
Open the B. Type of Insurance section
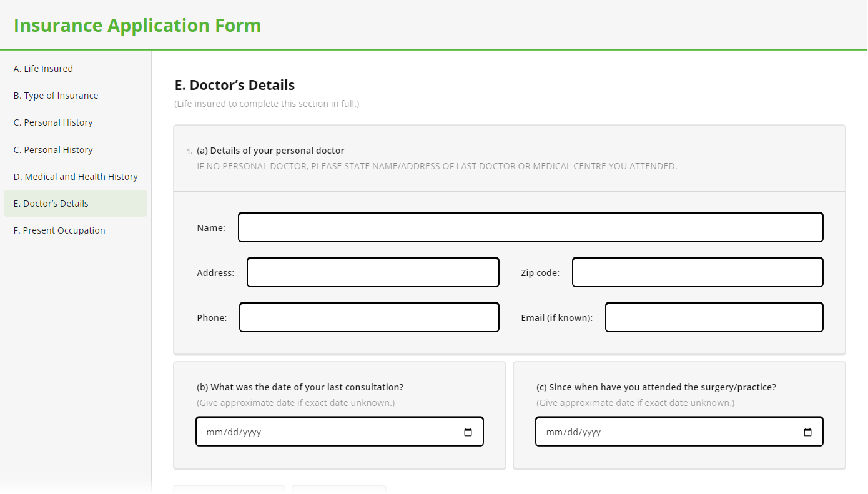(56, 95)
